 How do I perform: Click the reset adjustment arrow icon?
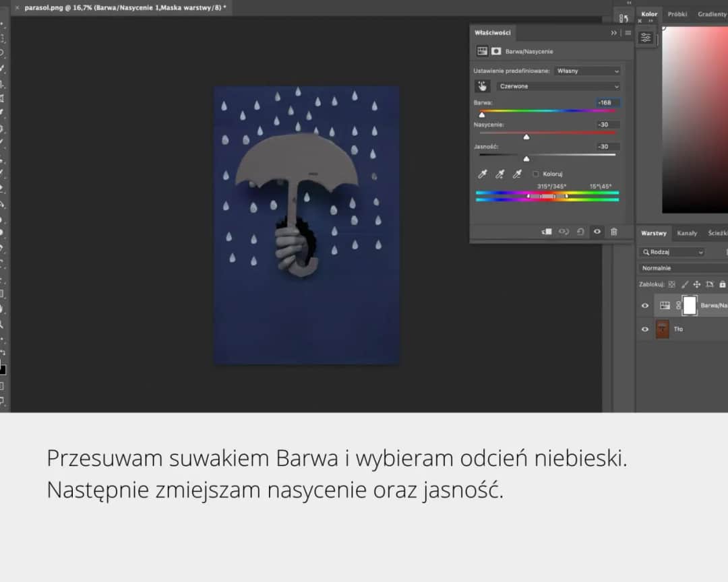(580, 231)
